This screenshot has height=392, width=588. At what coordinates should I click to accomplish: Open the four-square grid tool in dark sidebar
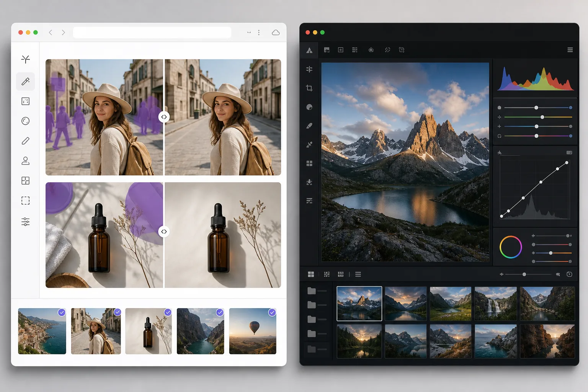(309, 163)
